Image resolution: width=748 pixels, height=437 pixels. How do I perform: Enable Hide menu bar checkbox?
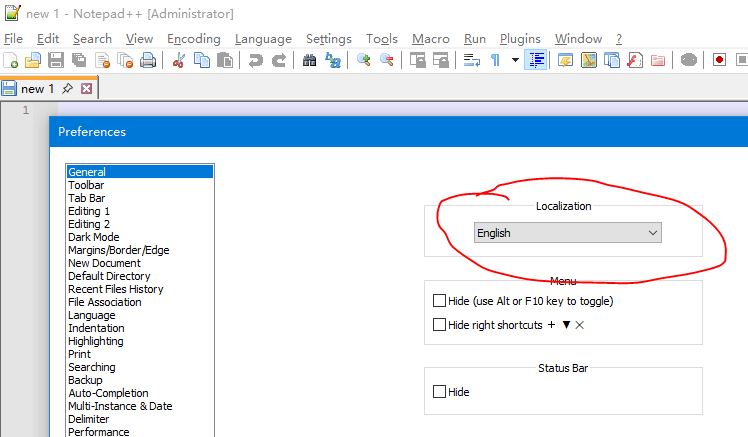(x=439, y=301)
